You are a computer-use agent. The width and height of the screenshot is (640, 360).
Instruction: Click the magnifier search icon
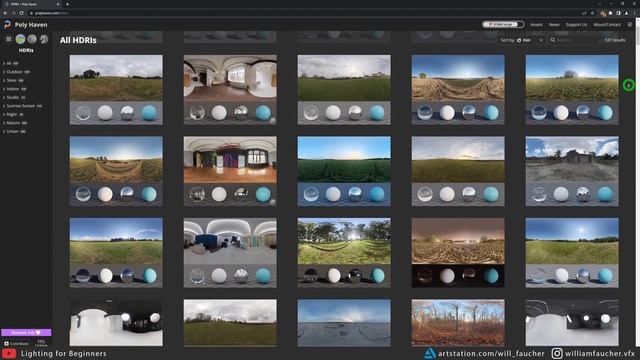[x=553, y=40]
